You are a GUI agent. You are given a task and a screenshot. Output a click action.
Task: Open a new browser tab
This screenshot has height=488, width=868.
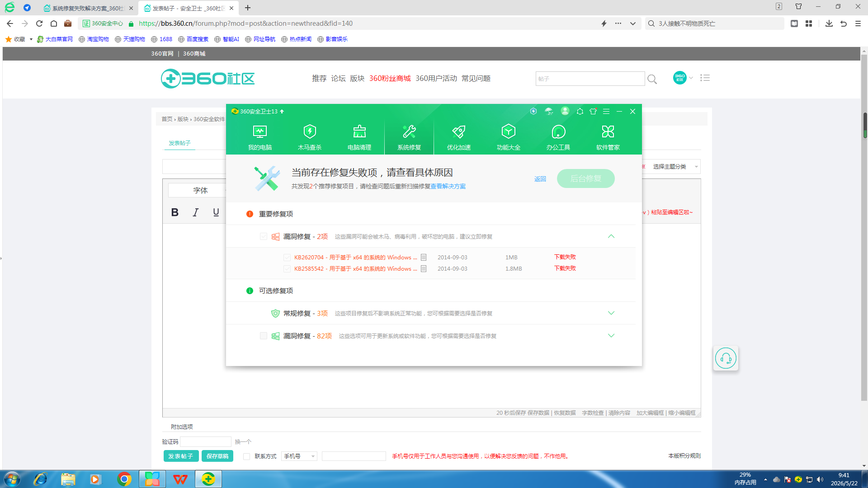click(x=248, y=8)
